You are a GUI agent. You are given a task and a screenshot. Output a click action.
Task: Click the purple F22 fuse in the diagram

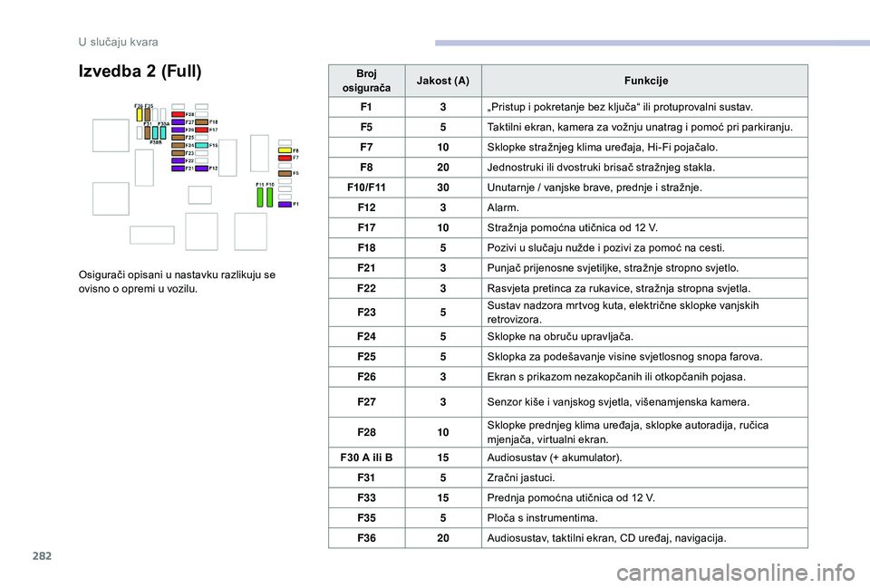179,160
